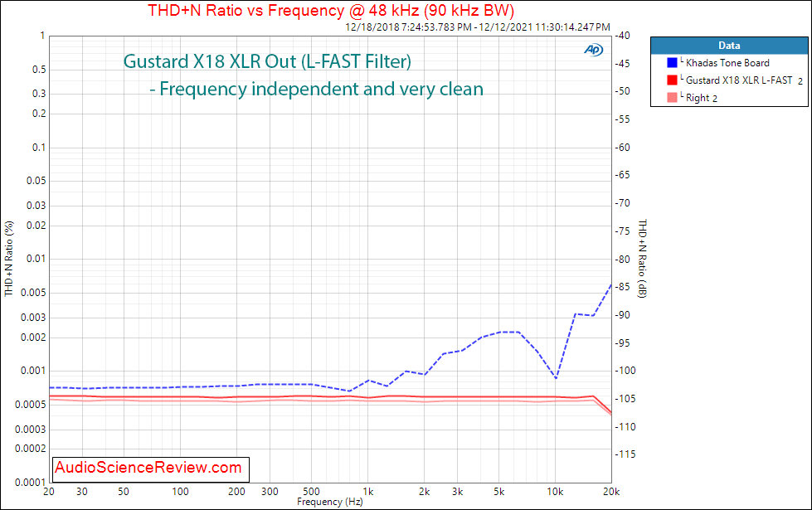Screen dimensions: 812x510
Task: Click the Audio Precision AP logo
Action: (x=594, y=50)
